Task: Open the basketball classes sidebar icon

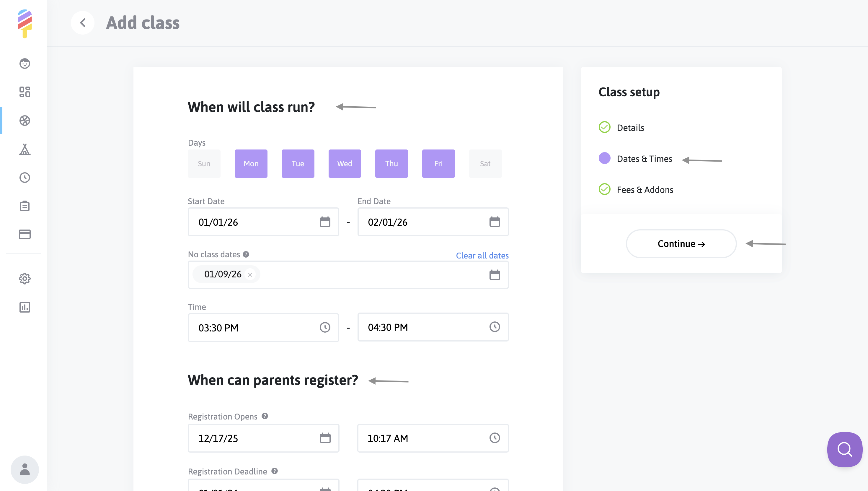Action: click(25, 121)
